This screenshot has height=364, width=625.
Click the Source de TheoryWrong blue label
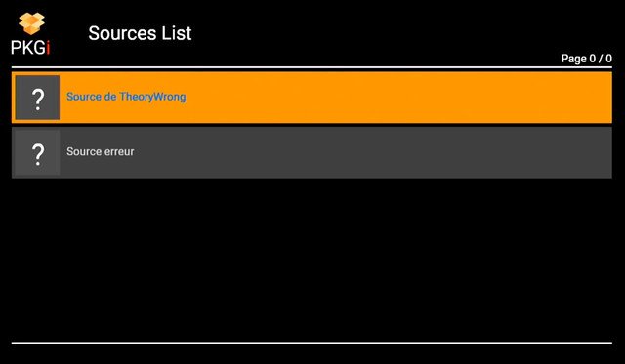point(126,97)
